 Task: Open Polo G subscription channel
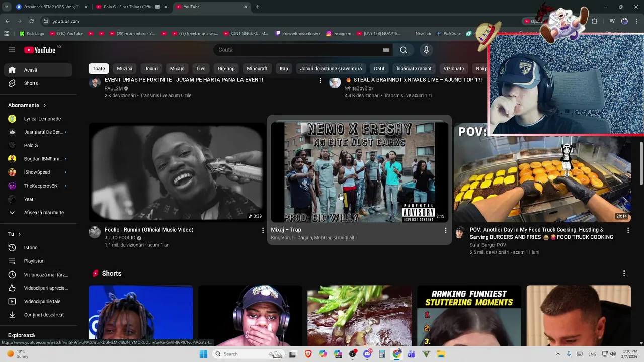38,145
